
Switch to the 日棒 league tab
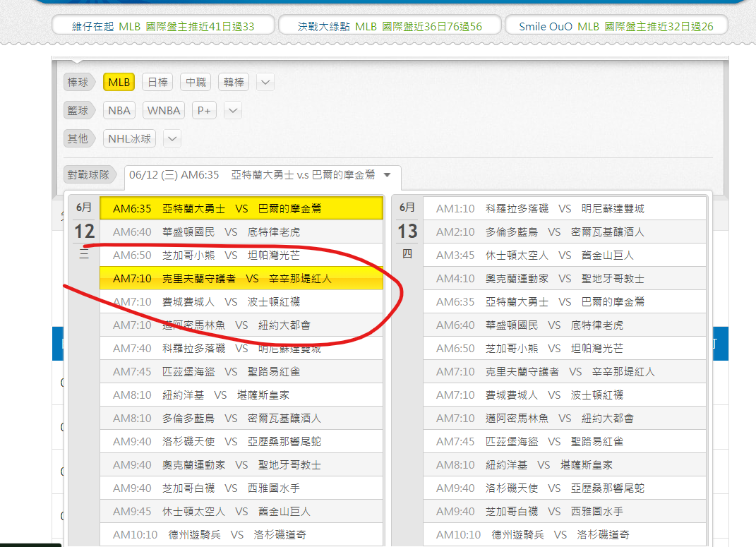point(157,83)
